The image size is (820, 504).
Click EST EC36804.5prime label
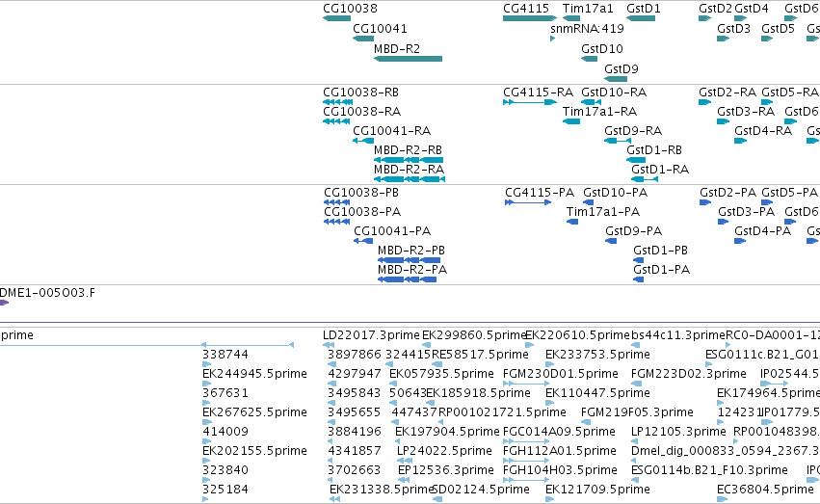coord(766,490)
